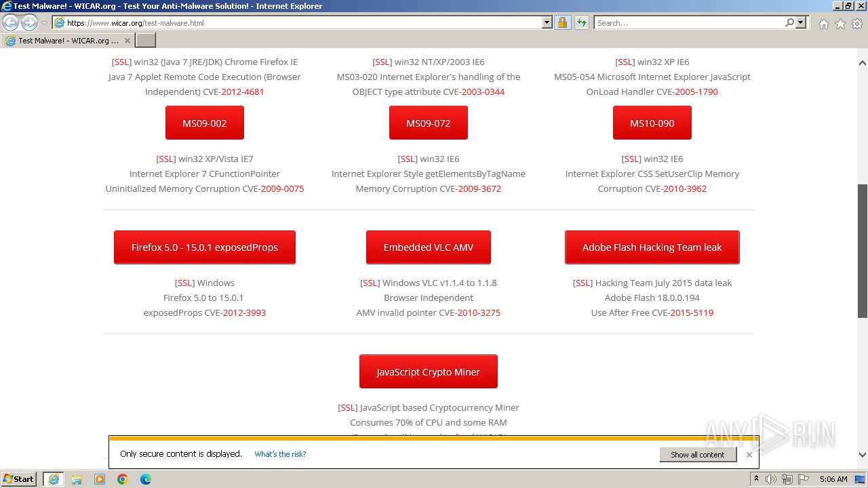868x488 pixels.
Task: Open Firefox 5.0 - 15.0.1 exposedProps test
Action: pos(204,247)
